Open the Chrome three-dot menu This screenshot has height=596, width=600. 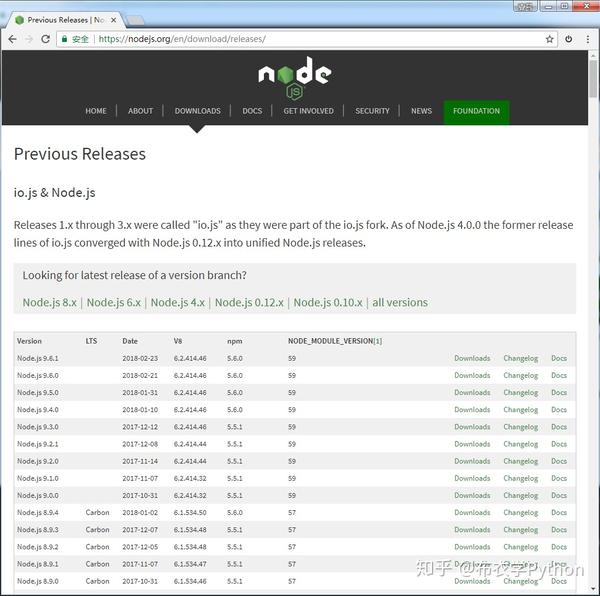pyautogui.click(x=588, y=39)
